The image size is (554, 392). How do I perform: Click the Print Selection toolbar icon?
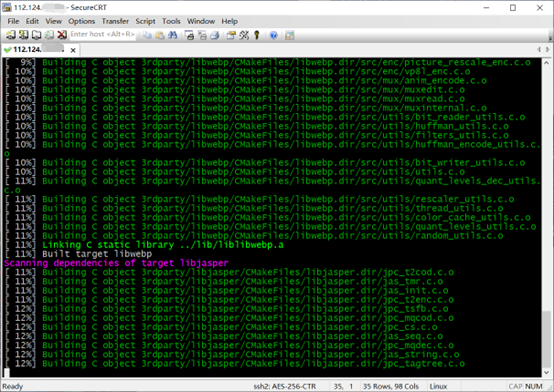tap(202, 35)
